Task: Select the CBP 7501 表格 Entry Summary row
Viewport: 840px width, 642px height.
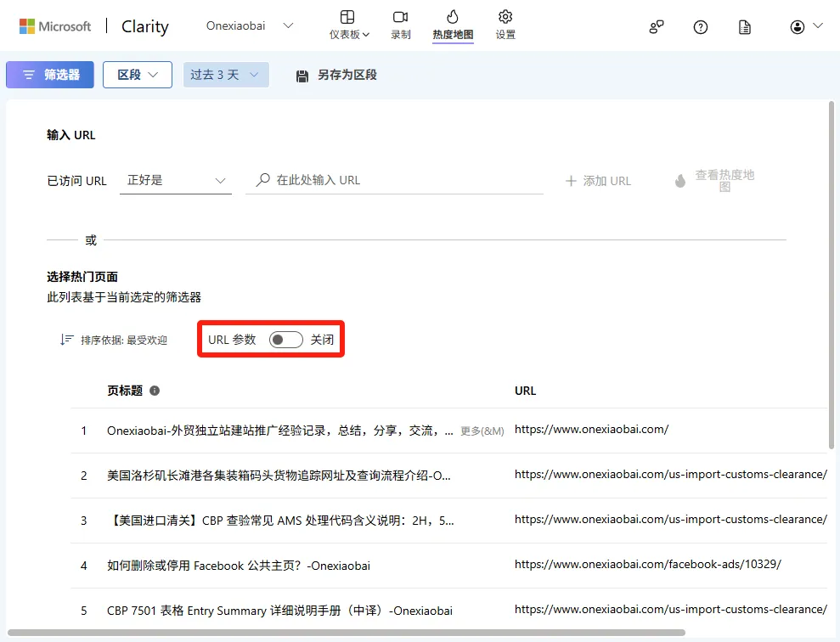Action: pyautogui.click(x=279, y=611)
